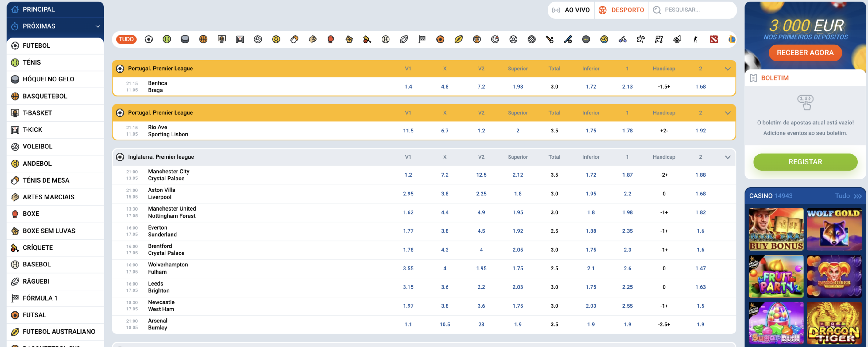Pick Superior odds 2.03 in Leeds vs Brighton

coord(518,287)
